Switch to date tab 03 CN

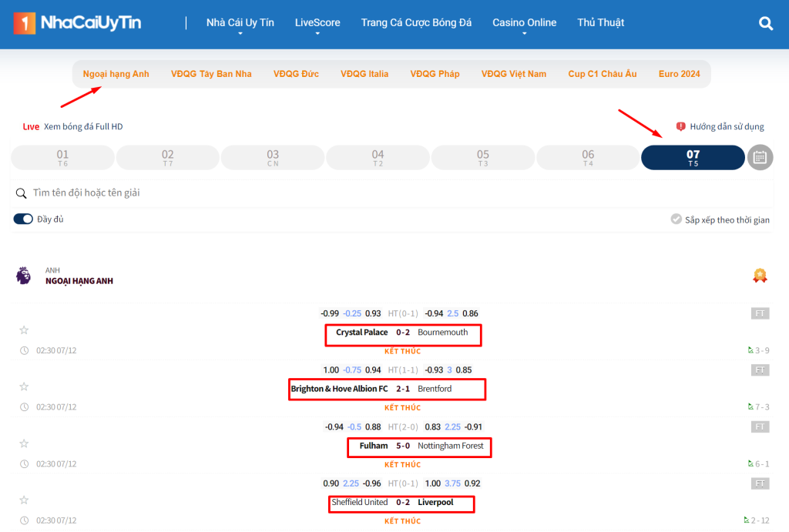click(273, 157)
